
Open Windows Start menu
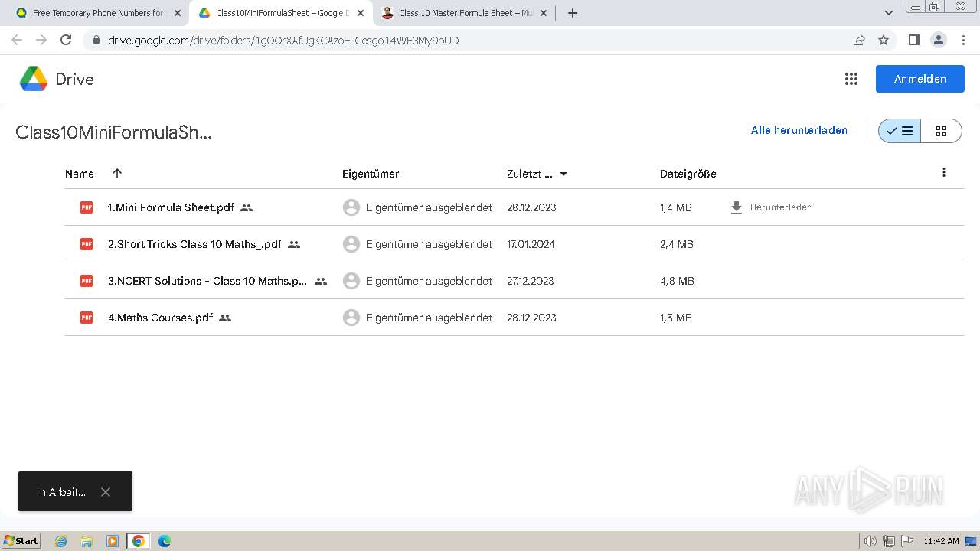click(21, 541)
